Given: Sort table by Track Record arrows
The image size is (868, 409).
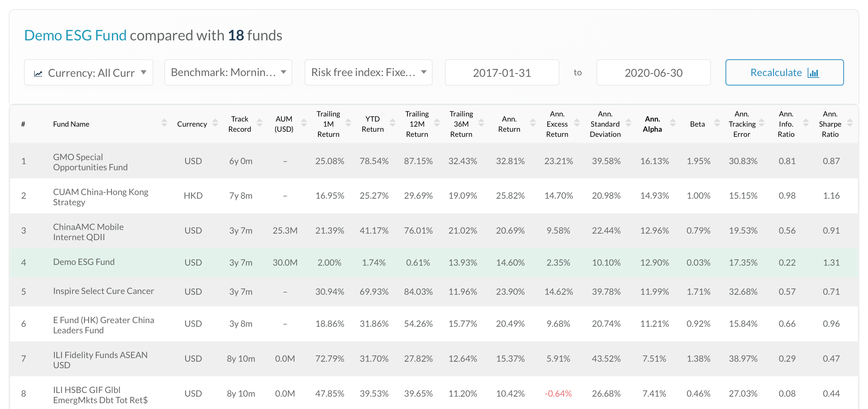Looking at the screenshot, I should click(260, 123).
